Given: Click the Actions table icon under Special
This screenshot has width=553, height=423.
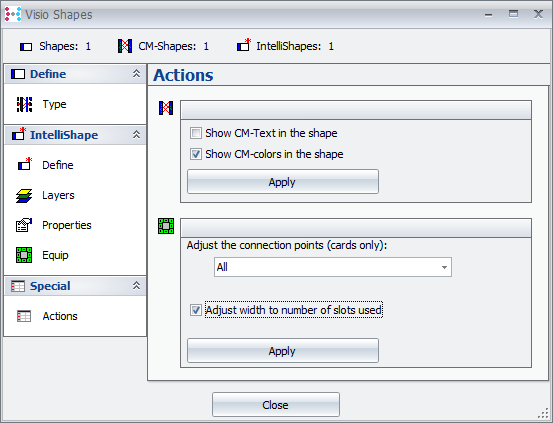Looking at the screenshot, I should point(24,316).
